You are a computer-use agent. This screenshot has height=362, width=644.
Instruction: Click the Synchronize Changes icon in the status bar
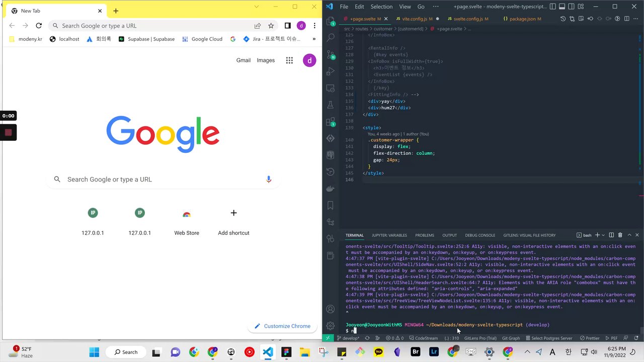tap(367, 338)
